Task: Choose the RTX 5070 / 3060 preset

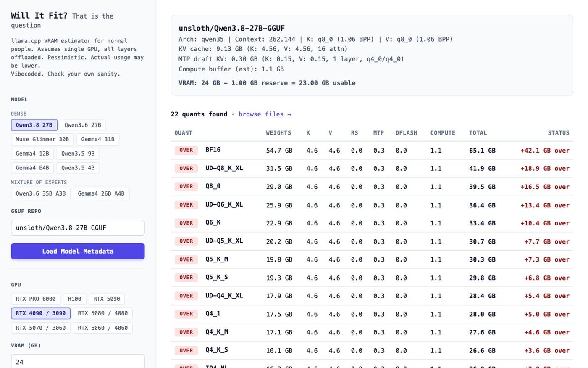Action: click(x=41, y=328)
